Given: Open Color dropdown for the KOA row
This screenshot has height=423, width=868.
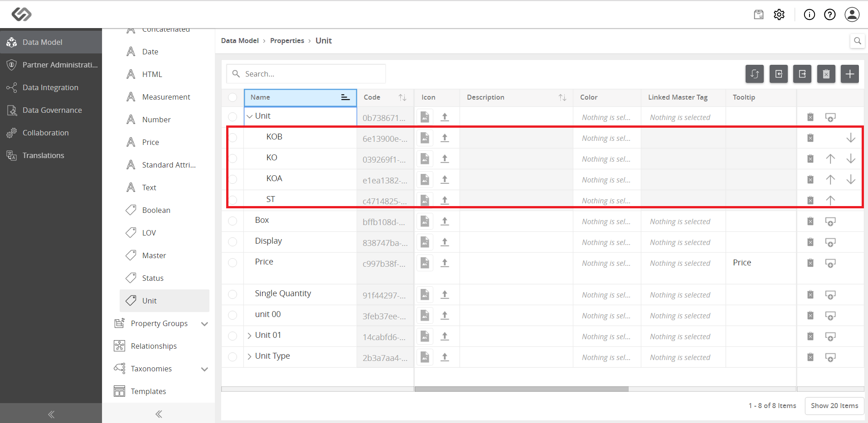Looking at the screenshot, I should [606, 180].
